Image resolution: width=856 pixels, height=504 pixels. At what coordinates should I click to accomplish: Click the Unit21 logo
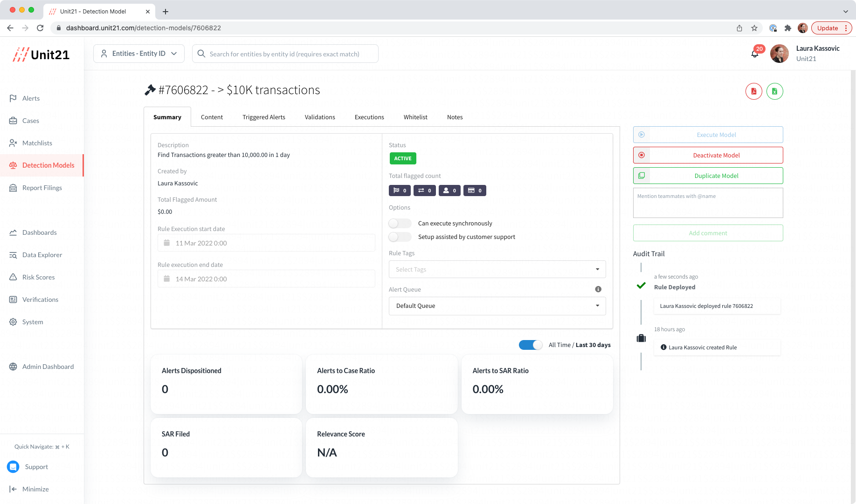point(41,54)
